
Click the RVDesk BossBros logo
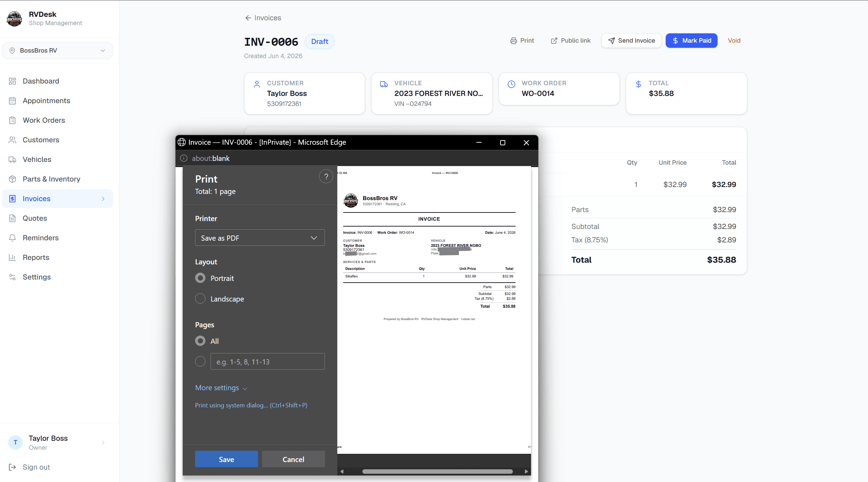pos(14,19)
